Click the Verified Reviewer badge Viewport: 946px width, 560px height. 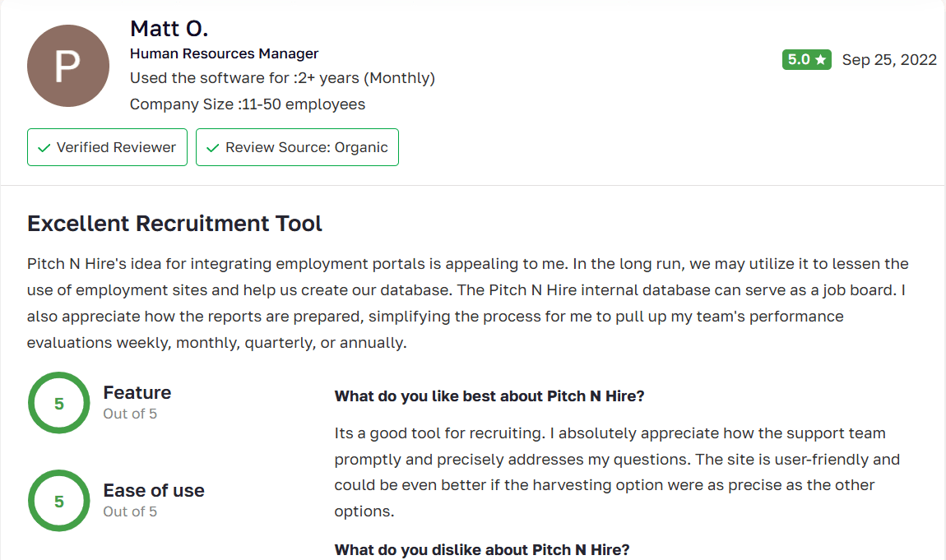107,147
